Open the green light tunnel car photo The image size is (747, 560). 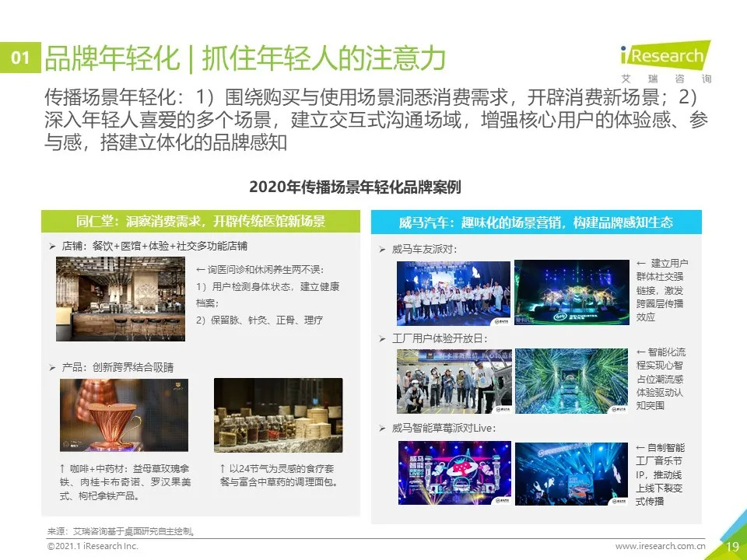coord(572,381)
